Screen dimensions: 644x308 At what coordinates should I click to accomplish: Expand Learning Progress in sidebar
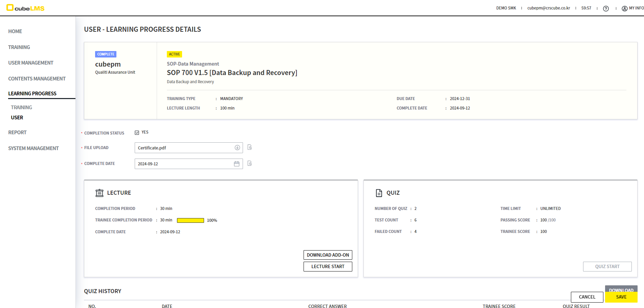pos(32,94)
